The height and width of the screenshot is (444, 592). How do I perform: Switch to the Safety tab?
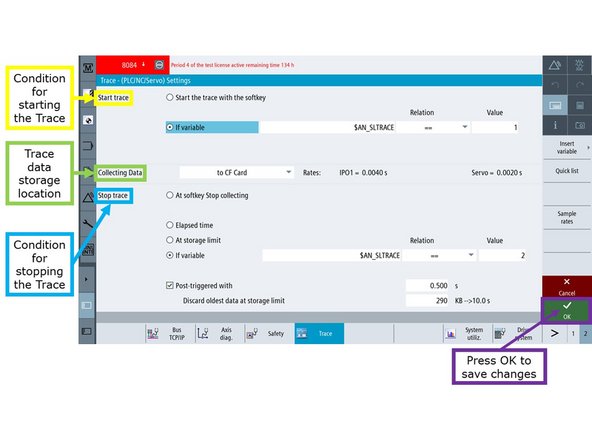[x=270, y=333]
